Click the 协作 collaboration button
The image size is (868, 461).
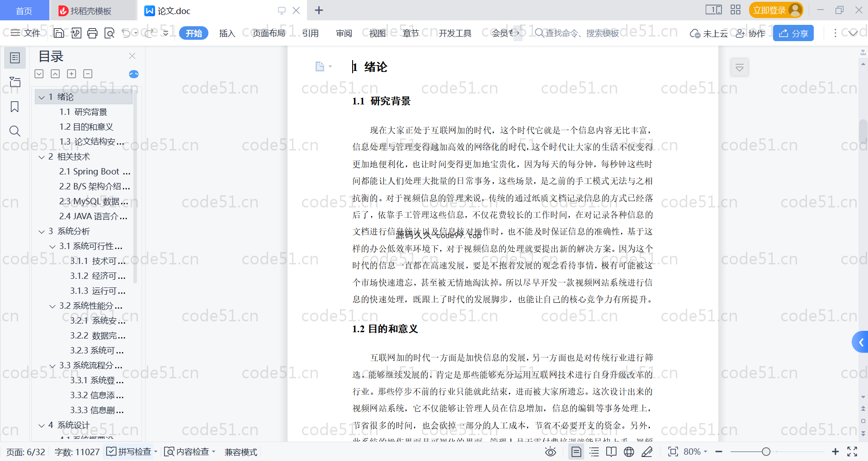coord(750,33)
